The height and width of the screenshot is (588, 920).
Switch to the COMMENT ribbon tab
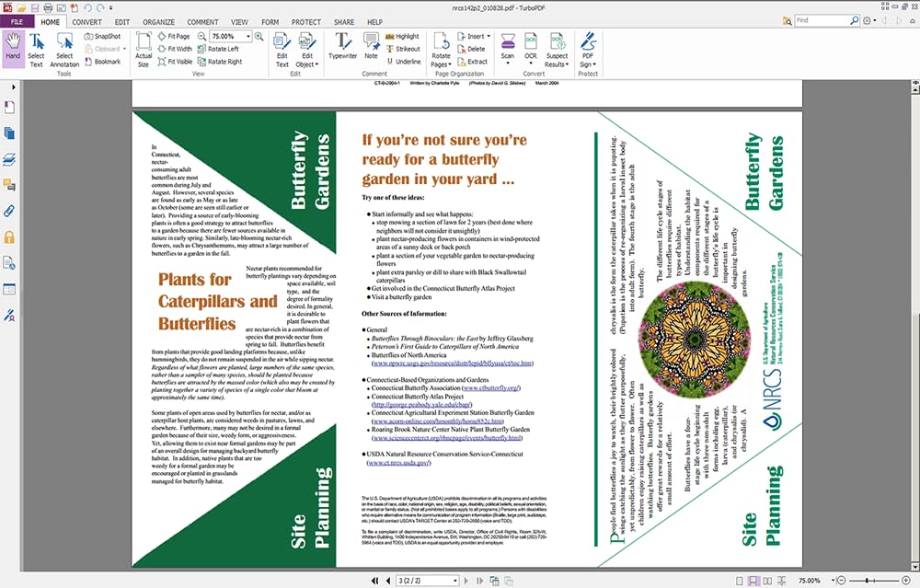[x=202, y=22]
